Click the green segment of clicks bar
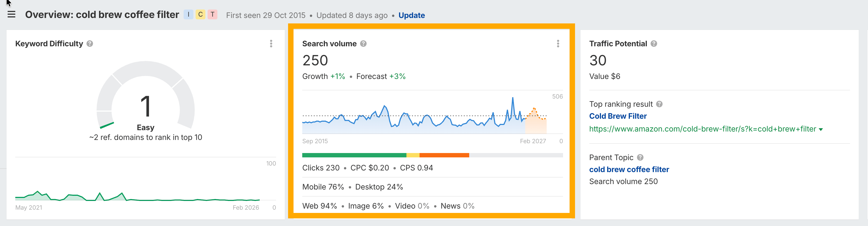 coord(354,155)
